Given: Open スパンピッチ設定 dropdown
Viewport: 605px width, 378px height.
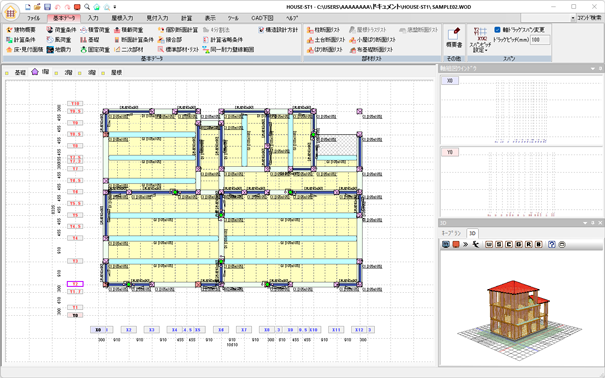Looking at the screenshot, I should (480, 40).
